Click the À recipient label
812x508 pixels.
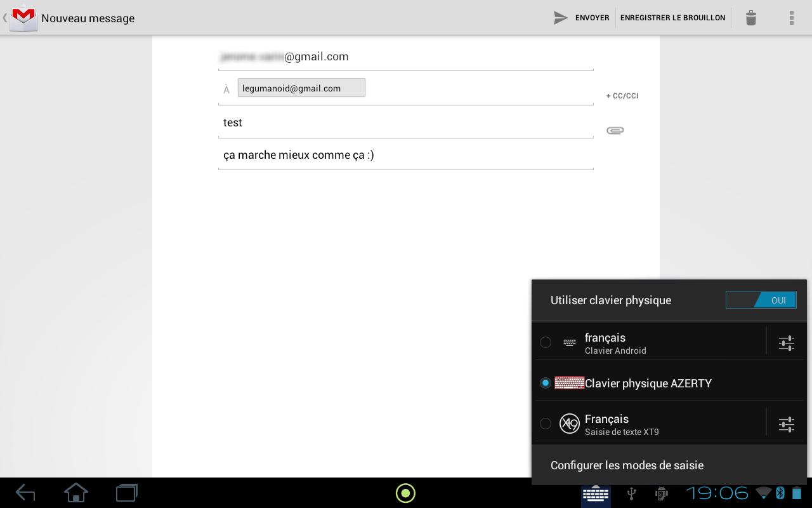point(226,90)
